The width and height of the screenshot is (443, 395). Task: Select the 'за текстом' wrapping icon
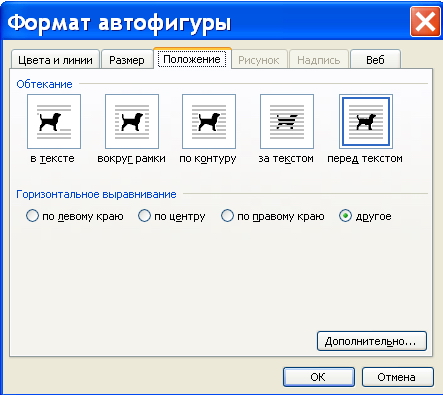pyautogui.click(x=287, y=121)
